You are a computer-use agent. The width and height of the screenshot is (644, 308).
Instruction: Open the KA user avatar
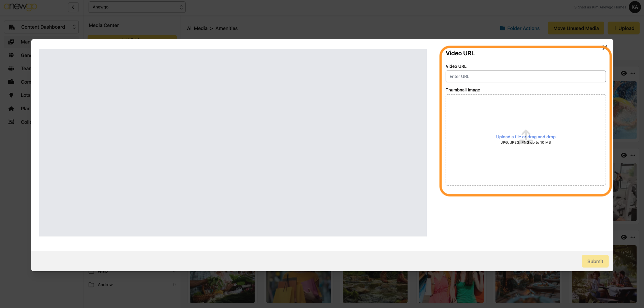tap(635, 7)
